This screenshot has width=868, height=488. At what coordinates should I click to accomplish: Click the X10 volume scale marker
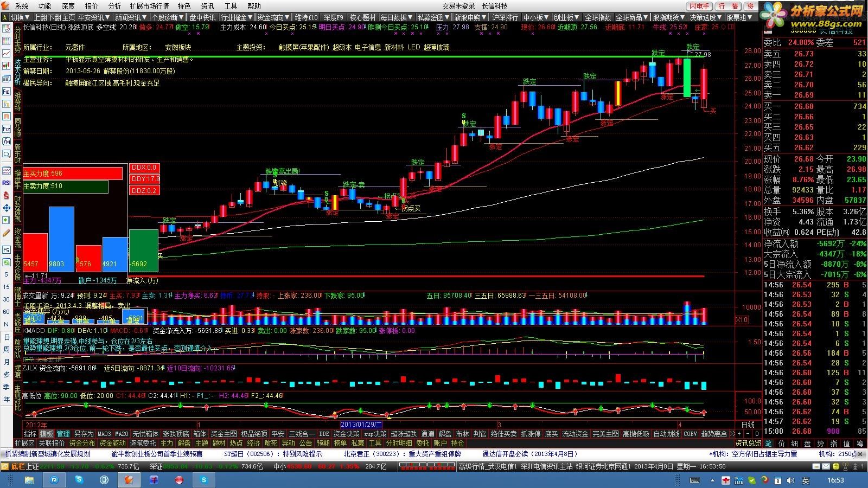coord(742,320)
